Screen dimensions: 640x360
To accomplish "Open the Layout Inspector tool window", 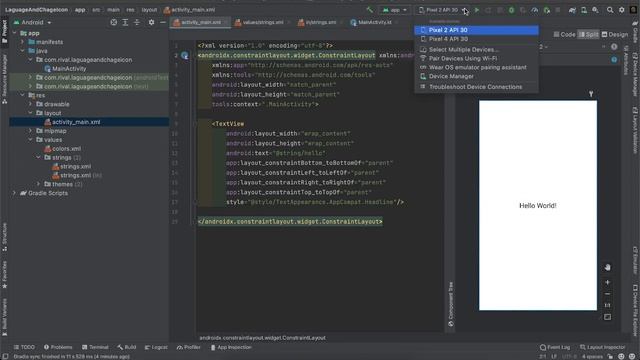I will click(602, 347).
